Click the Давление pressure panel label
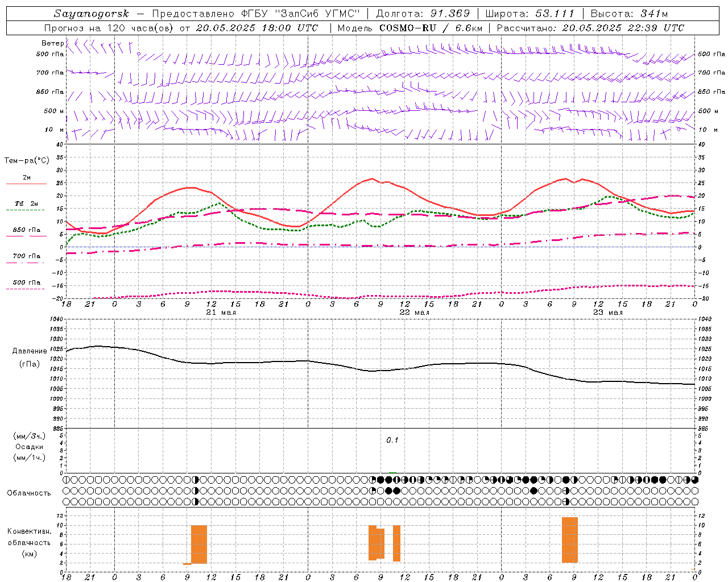Image resolution: width=728 pixels, height=582 pixels. click(30, 351)
